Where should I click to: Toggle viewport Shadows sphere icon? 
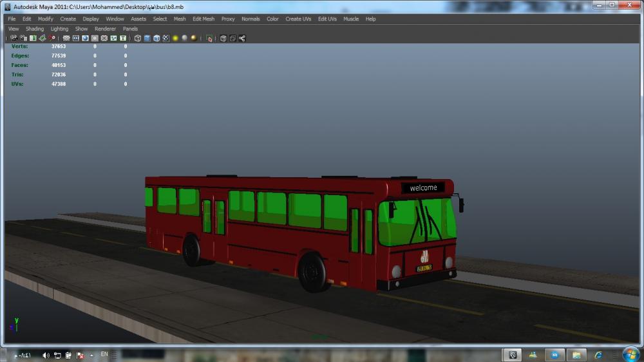click(x=184, y=38)
